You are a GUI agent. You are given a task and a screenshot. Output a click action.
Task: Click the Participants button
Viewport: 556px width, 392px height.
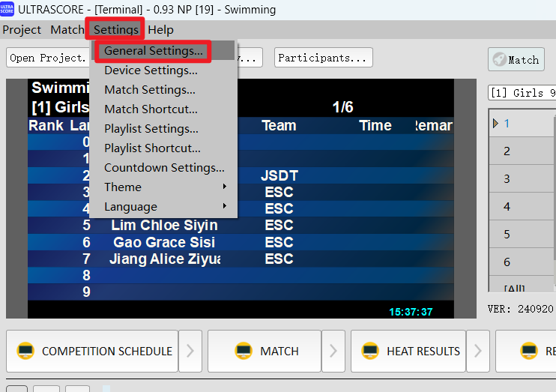click(324, 58)
